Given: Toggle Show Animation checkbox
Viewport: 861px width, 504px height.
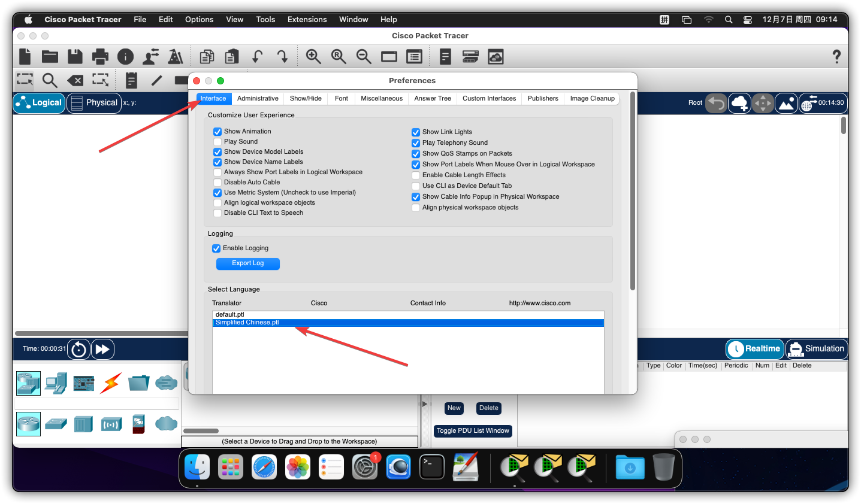Looking at the screenshot, I should pos(217,132).
